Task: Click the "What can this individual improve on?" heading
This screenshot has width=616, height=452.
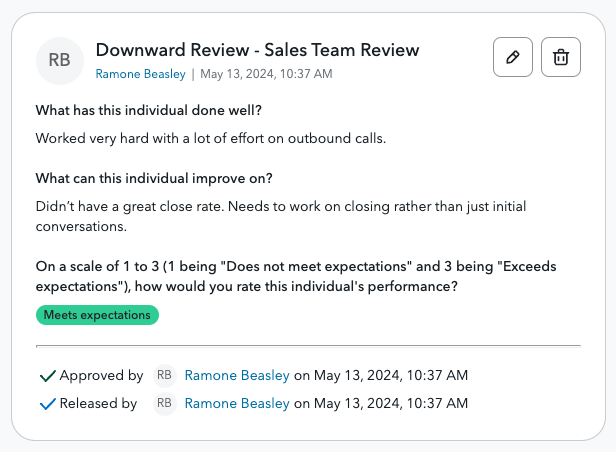Action: point(154,178)
